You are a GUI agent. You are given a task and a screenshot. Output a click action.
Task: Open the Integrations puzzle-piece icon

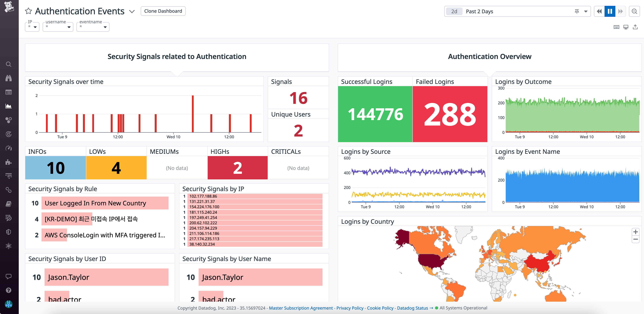click(x=8, y=162)
